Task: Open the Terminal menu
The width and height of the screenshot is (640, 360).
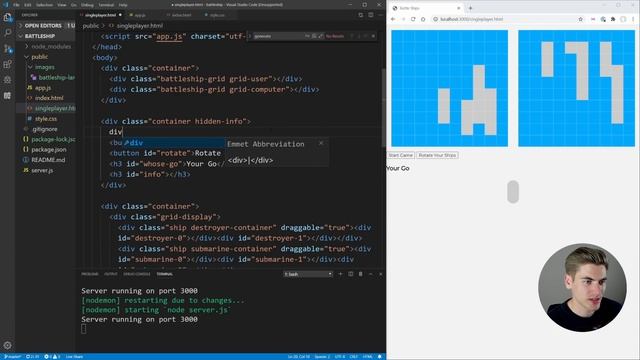Action: tap(106, 5)
